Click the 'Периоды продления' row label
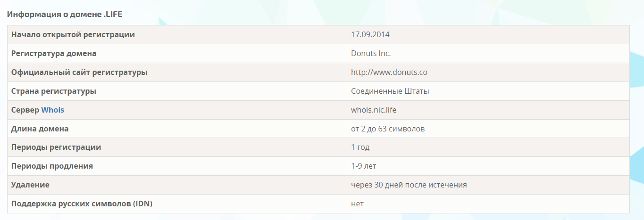 coord(52,166)
